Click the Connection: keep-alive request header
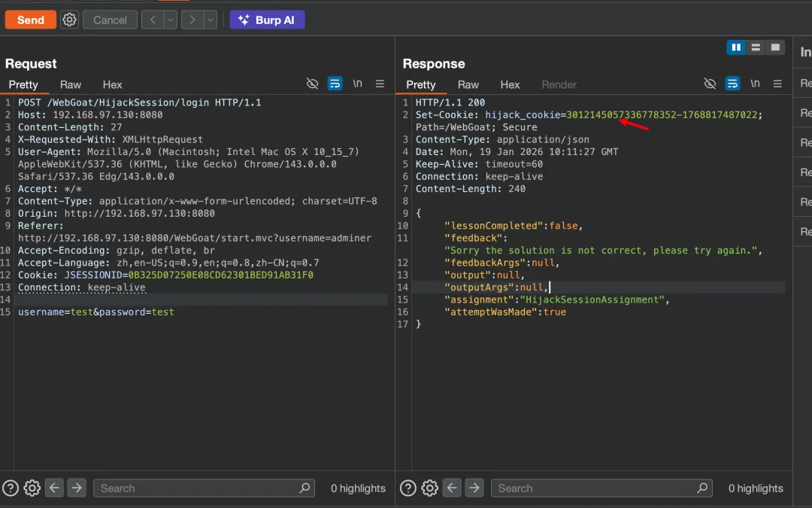Viewport: 812px width, 508px height. [82, 287]
